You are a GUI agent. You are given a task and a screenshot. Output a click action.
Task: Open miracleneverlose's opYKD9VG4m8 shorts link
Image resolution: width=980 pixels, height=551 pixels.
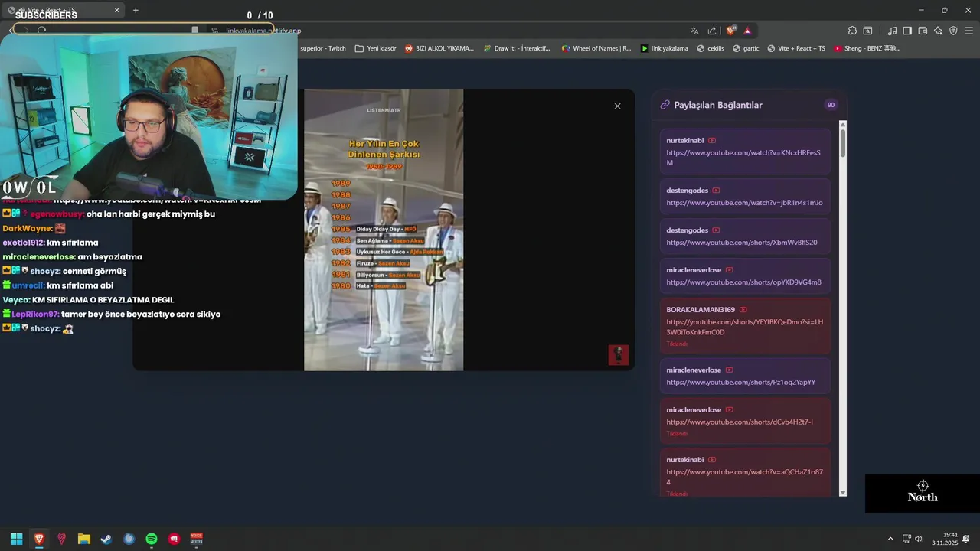click(743, 282)
